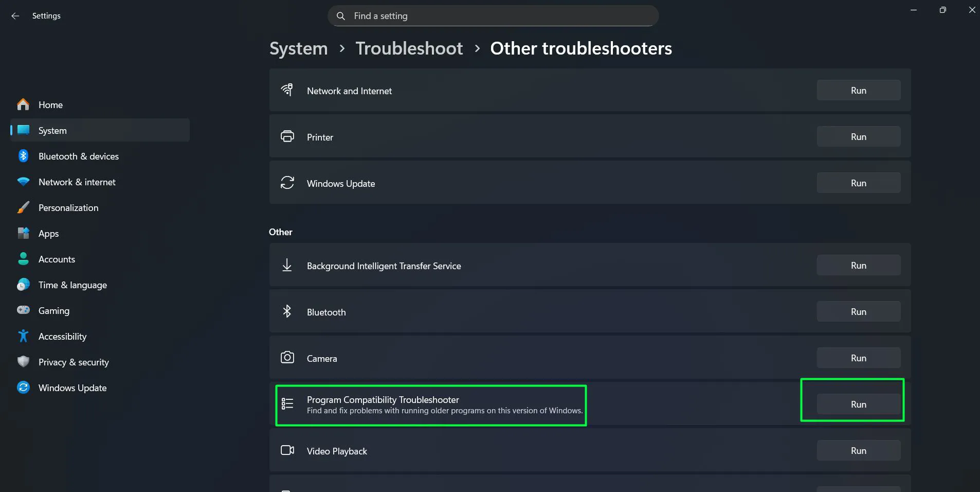980x492 pixels.
Task: Select the Bluetooth & devices sidebar icon
Action: [x=23, y=156]
